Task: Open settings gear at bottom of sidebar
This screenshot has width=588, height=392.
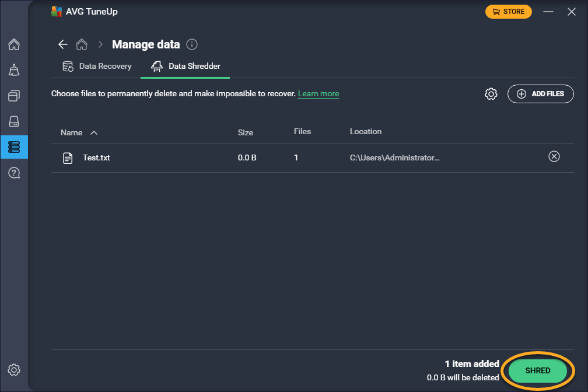Action: coord(14,370)
